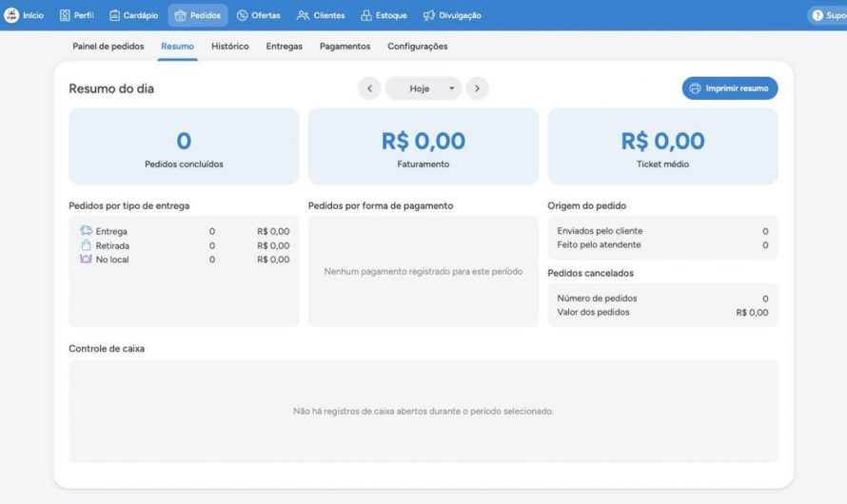Image resolution: width=847 pixels, height=504 pixels.
Task: Click the Perfil profile icon
Action: [65, 15]
